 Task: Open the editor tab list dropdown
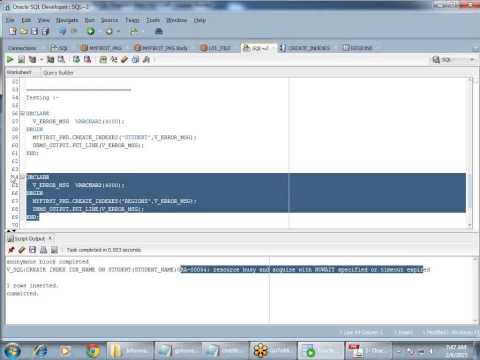coord(476,48)
